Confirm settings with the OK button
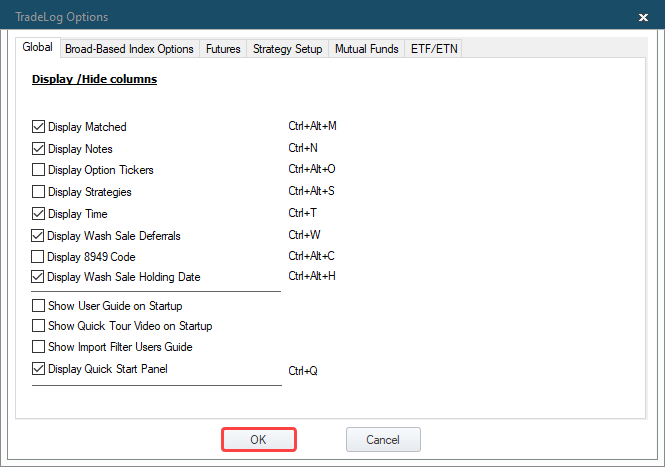Screen dimensions: 665x467 pyautogui.click(x=259, y=439)
